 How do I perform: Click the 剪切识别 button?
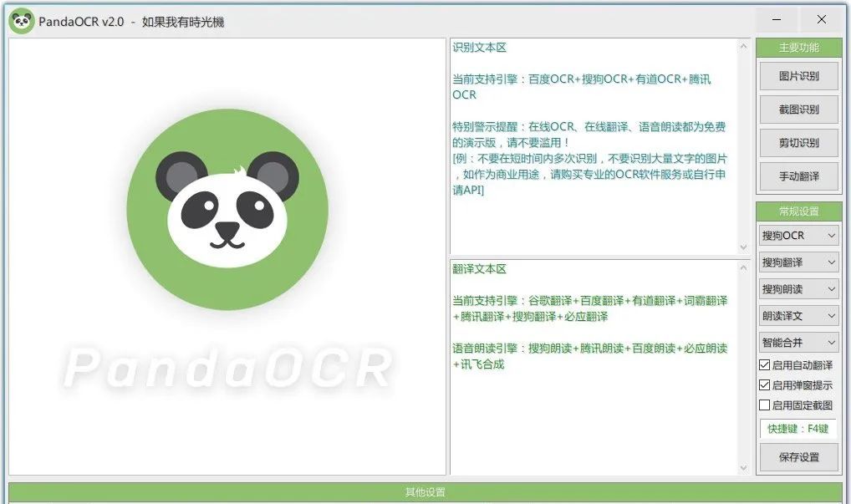click(798, 143)
